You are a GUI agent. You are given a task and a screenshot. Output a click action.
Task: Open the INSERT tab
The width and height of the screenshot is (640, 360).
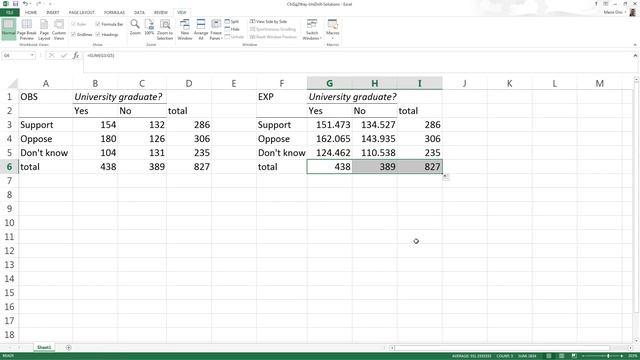(53, 13)
